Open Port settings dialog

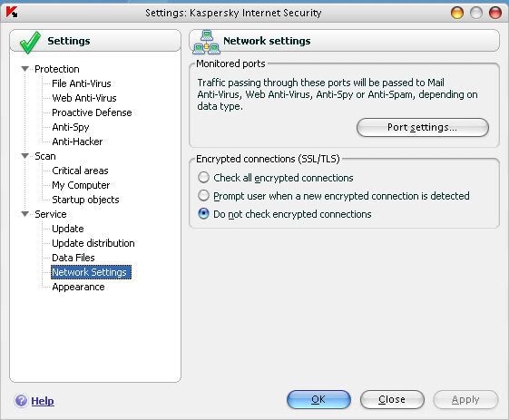[422, 127]
